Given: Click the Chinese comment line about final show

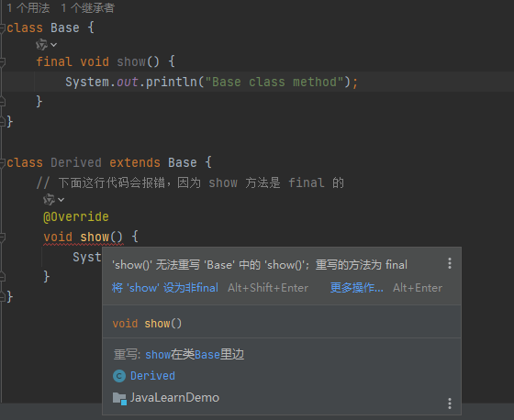Looking at the screenshot, I should pos(191,182).
